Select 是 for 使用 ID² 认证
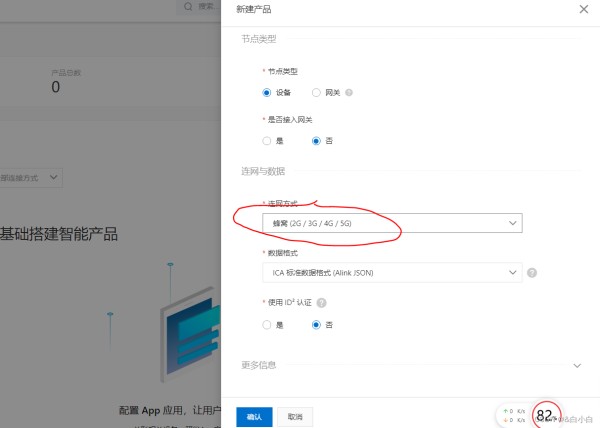The image size is (600, 428). click(x=267, y=325)
